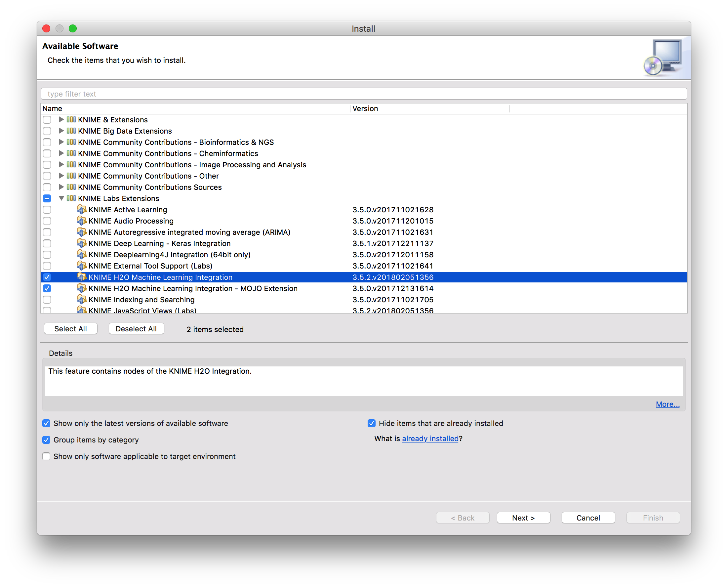This screenshot has width=728, height=588.
Task: Open the already installed link
Action: pos(430,439)
